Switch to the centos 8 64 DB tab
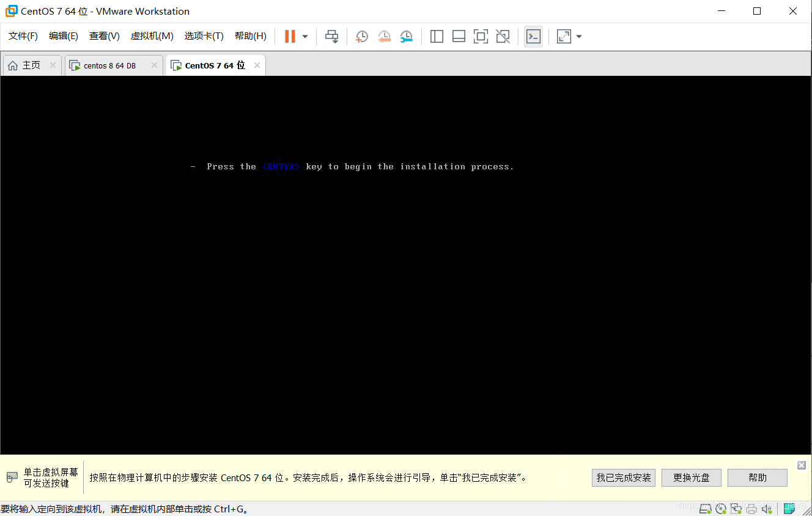This screenshot has height=516, width=812. click(x=111, y=65)
